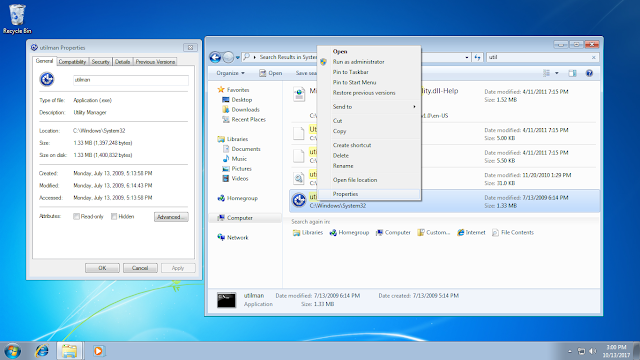Launch Internet Explorer from the taskbar
640x360 pixels.
tap(42, 351)
